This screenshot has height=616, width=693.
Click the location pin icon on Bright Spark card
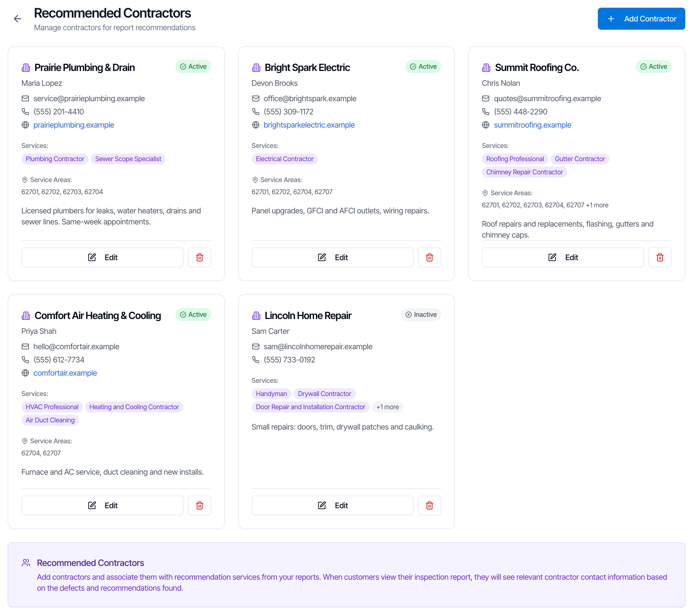255,180
